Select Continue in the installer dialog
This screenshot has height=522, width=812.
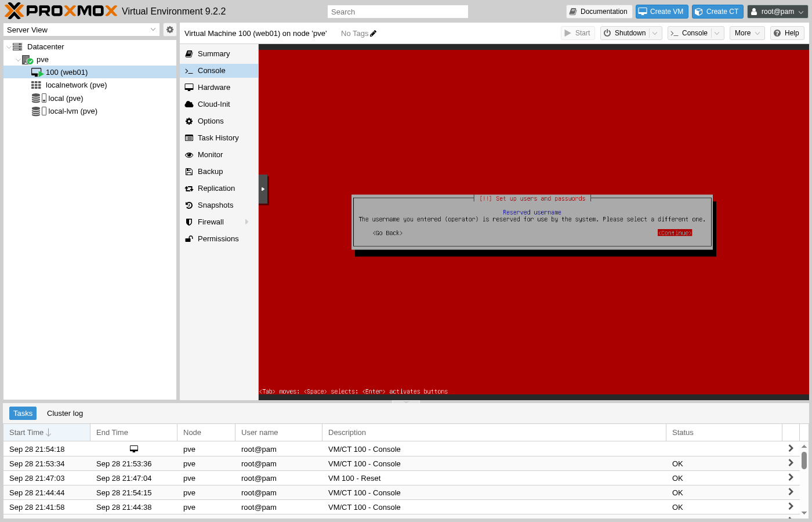click(x=675, y=233)
